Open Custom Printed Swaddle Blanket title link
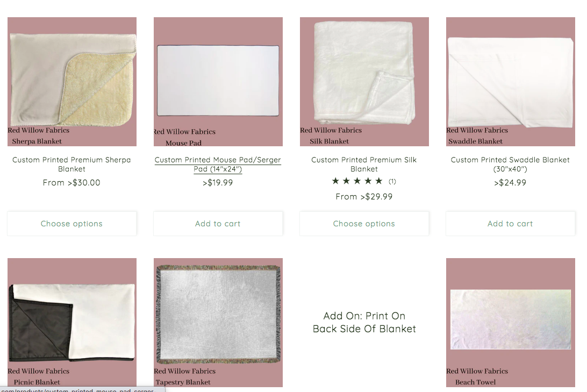Image resolution: width=587 pixels, height=392 pixels. click(x=510, y=165)
